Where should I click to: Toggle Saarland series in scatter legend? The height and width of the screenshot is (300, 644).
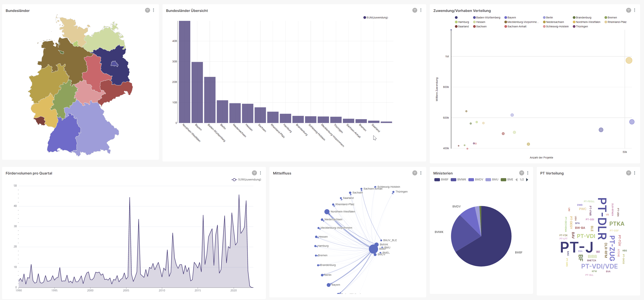[462, 26]
